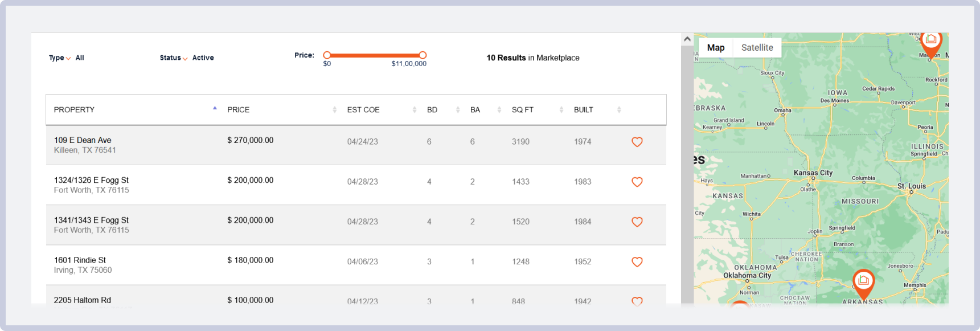Open the 1601 Rindie St listing
The width and height of the screenshot is (980, 331).
click(x=80, y=260)
